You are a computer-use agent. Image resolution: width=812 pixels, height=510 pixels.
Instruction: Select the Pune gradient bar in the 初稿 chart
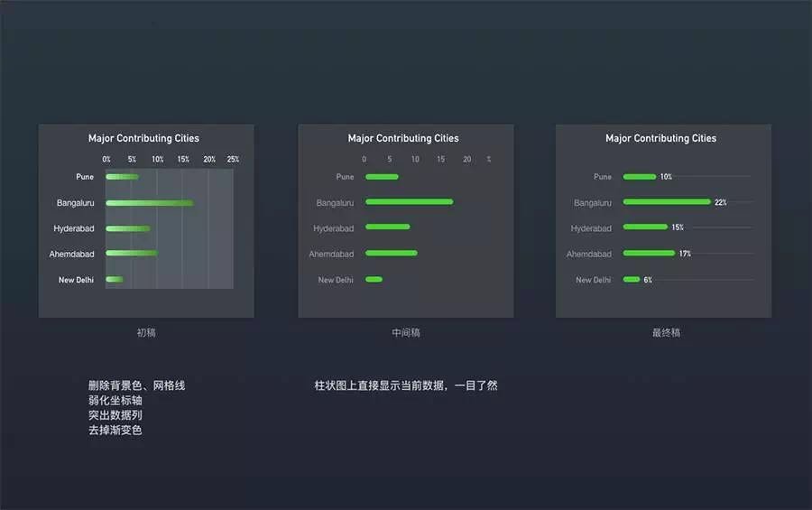click(x=122, y=177)
